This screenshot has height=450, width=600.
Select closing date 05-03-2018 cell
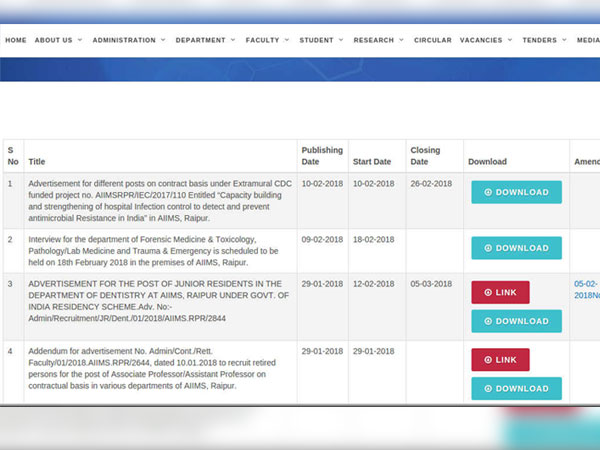pos(431,284)
